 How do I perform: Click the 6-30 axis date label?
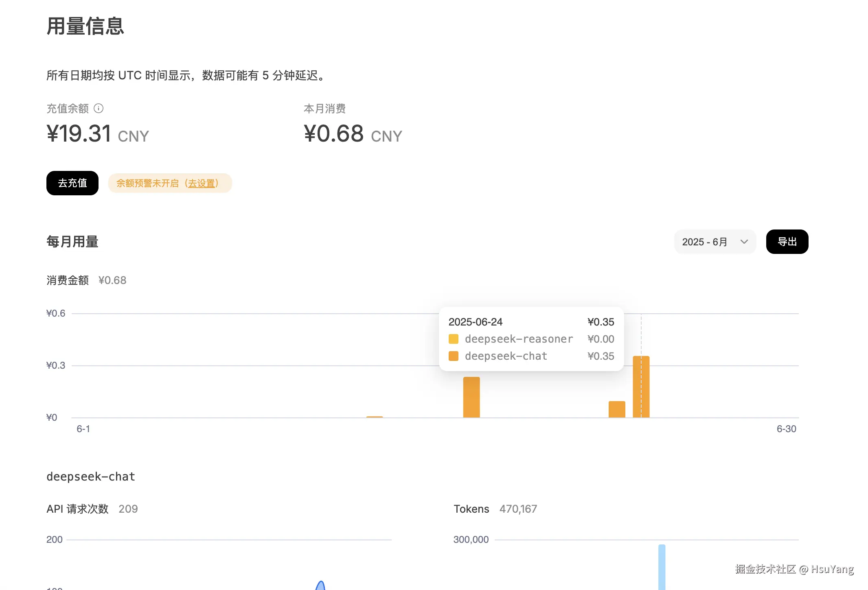pos(786,429)
